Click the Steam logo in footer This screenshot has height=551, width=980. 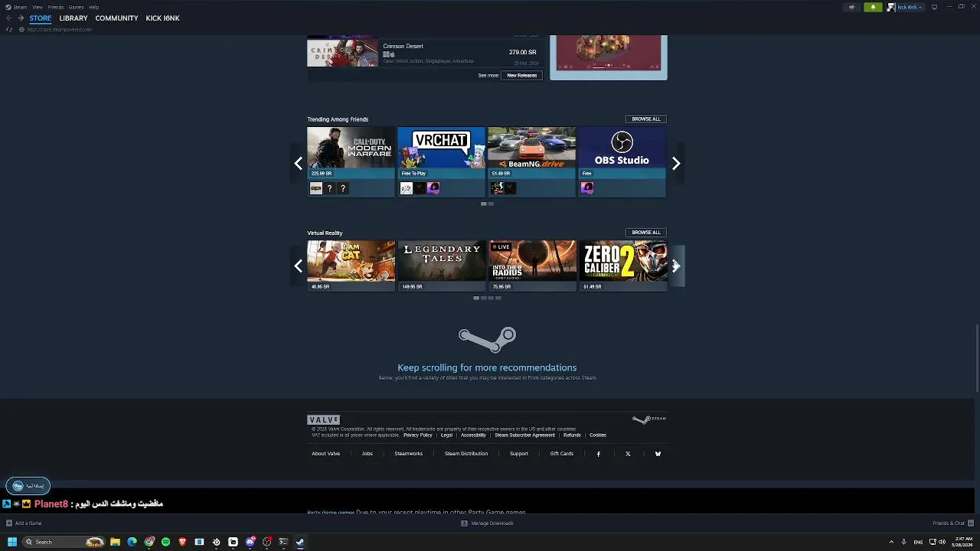[x=649, y=419]
